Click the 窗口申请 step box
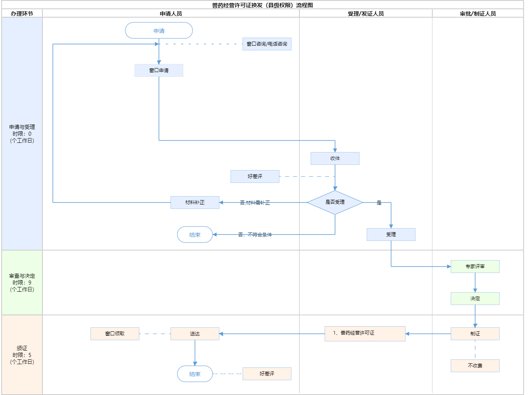The height and width of the screenshot is (395, 532). (159, 70)
